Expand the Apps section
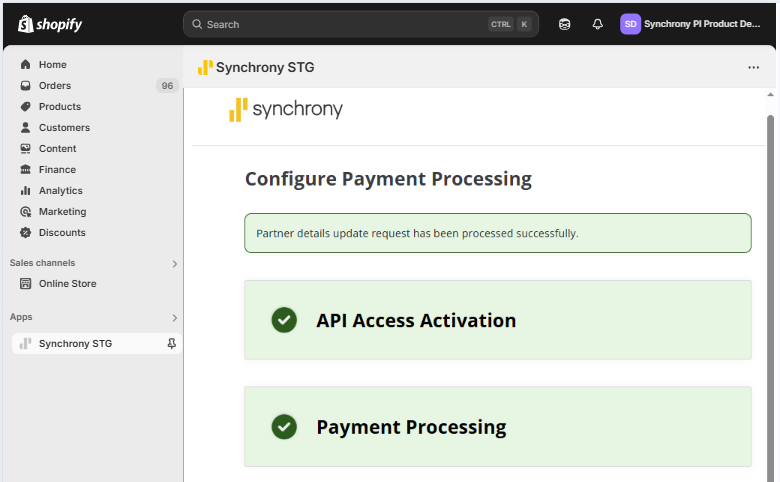780x482 pixels. (x=174, y=318)
